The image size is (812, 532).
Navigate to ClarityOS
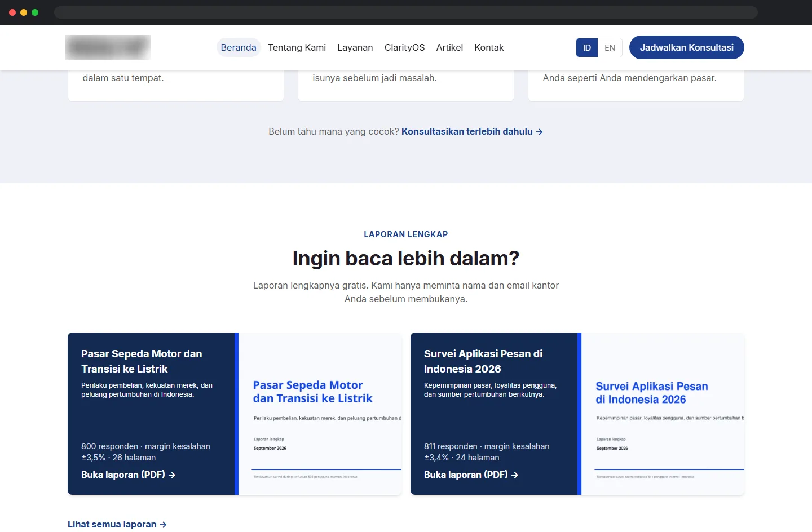click(404, 47)
